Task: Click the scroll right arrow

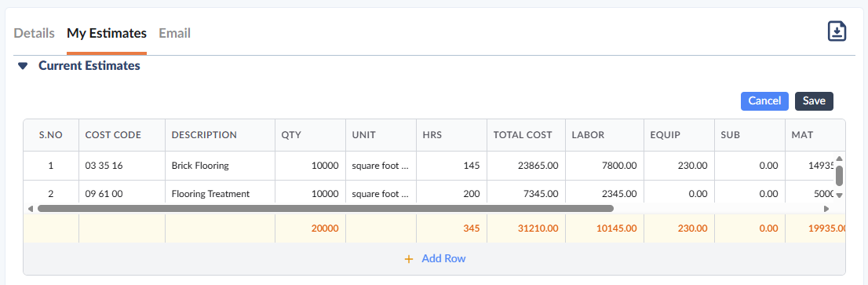Action: (826, 209)
